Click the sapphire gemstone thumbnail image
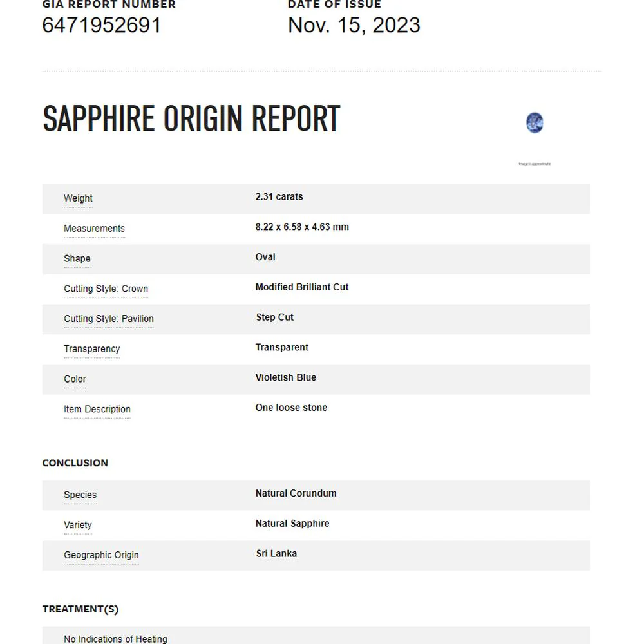Image resolution: width=644 pixels, height=644 pixels. (x=535, y=123)
